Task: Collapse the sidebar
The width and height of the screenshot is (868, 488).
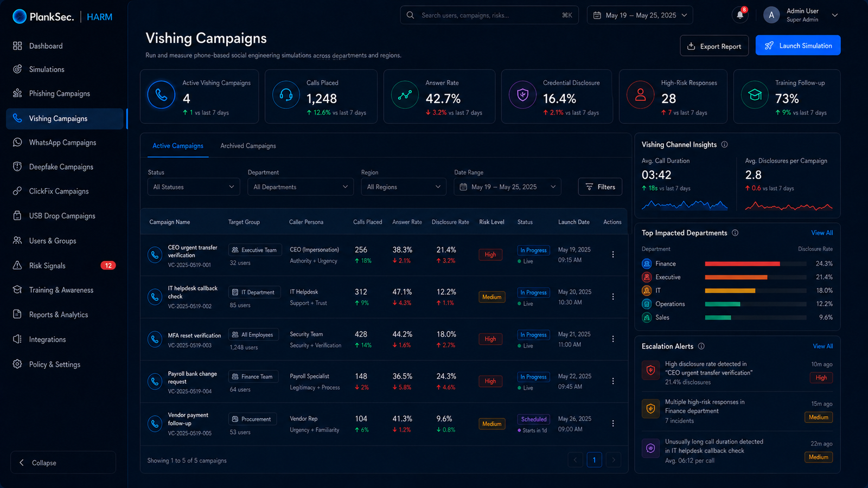Action: point(63,463)
